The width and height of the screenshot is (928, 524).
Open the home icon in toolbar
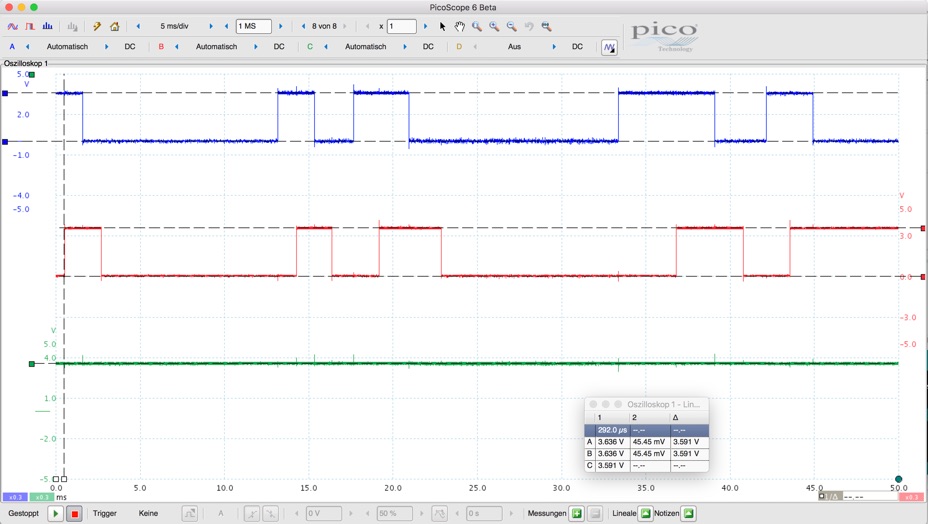tap(114, 26)
